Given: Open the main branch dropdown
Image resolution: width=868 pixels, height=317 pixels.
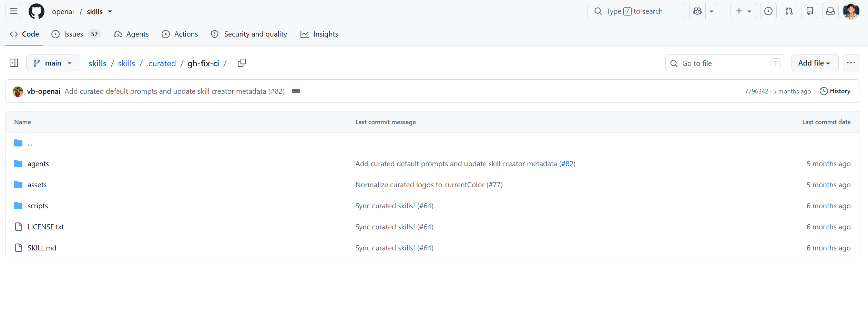Looking at the screenshot, I should (53, 63).
